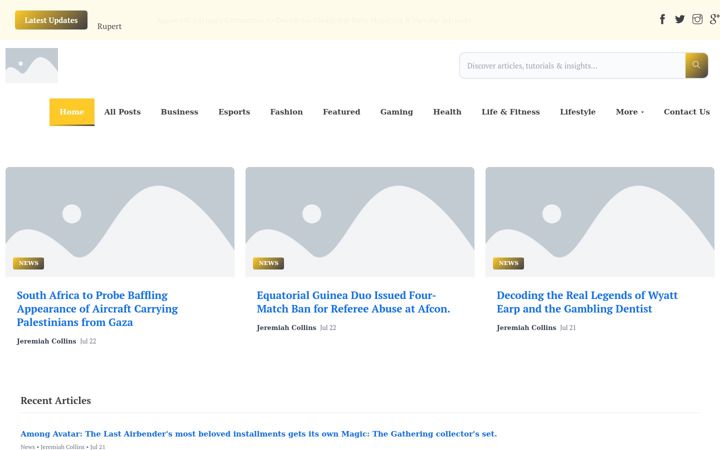Open South Africa aircraft article headline
This screenshot has height=450, width=720.
97,309
